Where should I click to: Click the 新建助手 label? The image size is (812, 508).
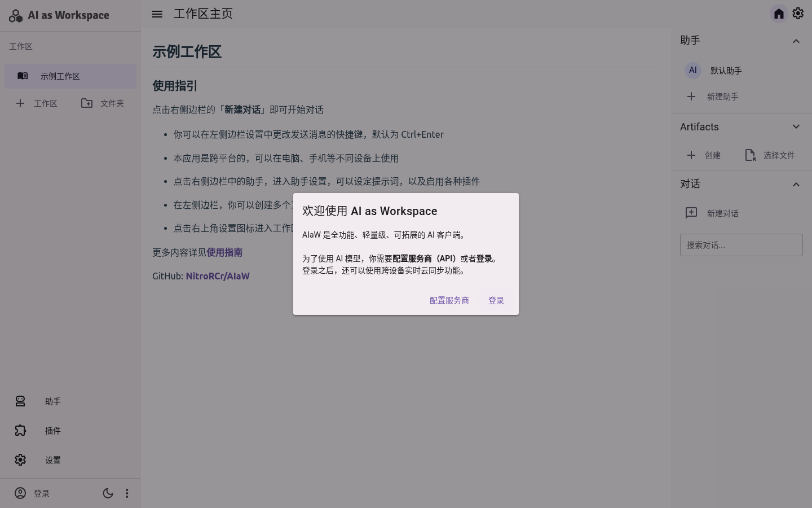[723, 97]
